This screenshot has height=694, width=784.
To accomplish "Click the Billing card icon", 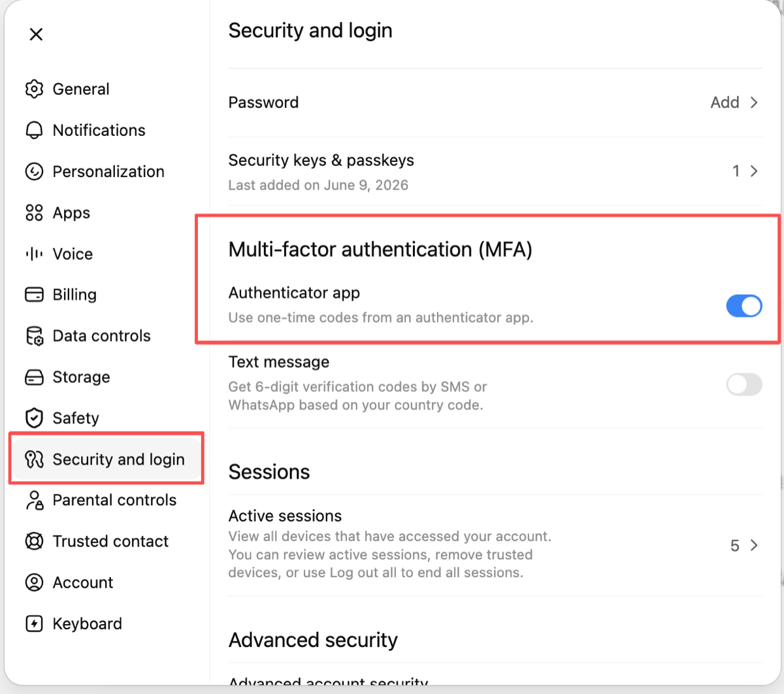I will (34, 295).
